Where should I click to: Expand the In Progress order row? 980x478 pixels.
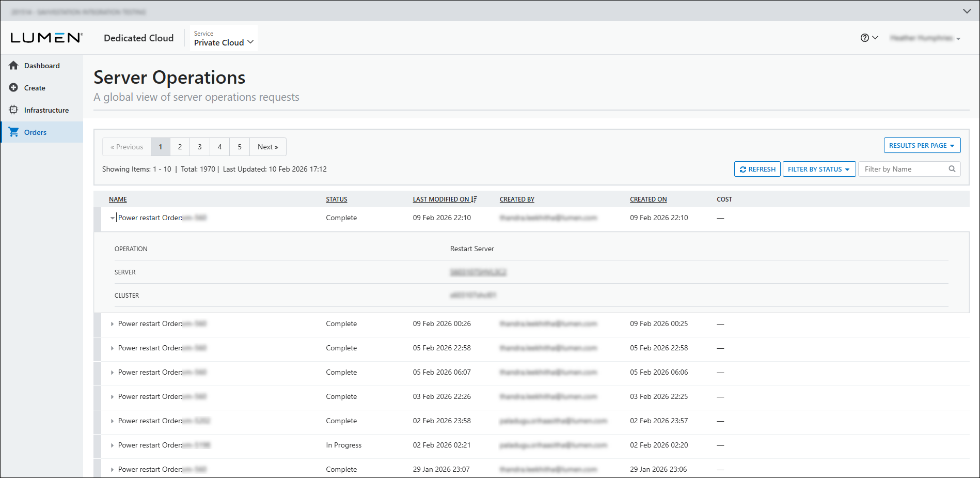coord(112,445)
